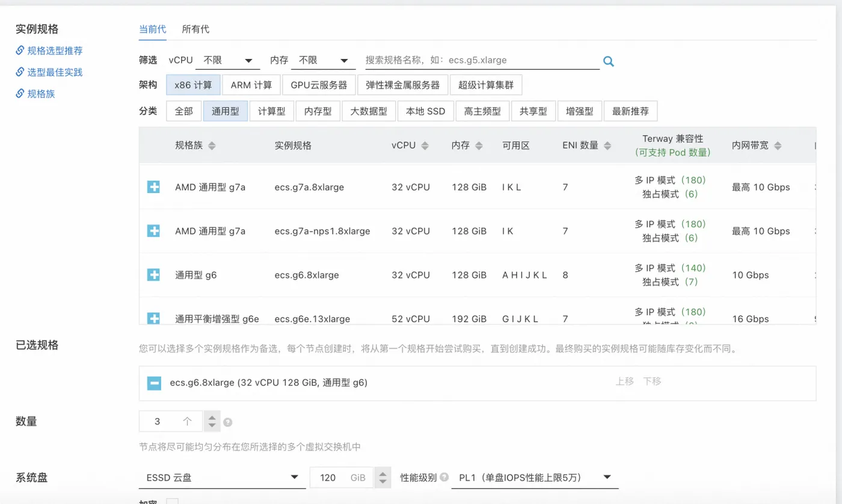Click the 数量 input showing 3

tap(171, 422)
